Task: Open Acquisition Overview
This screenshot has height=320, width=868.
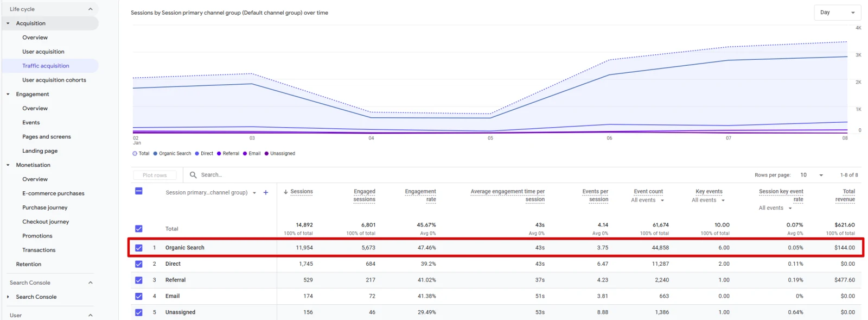Action: pyautogui.click(x=35, y=37)
